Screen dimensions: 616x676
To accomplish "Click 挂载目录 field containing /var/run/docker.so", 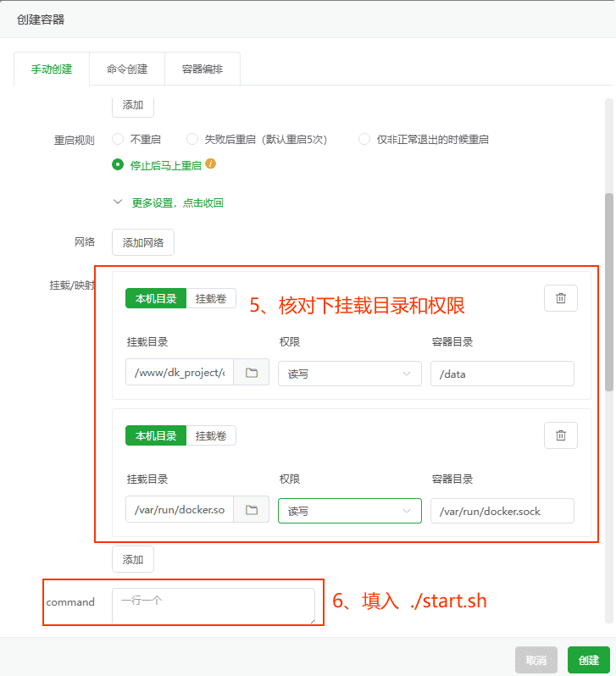I will [x=180, y=510].
